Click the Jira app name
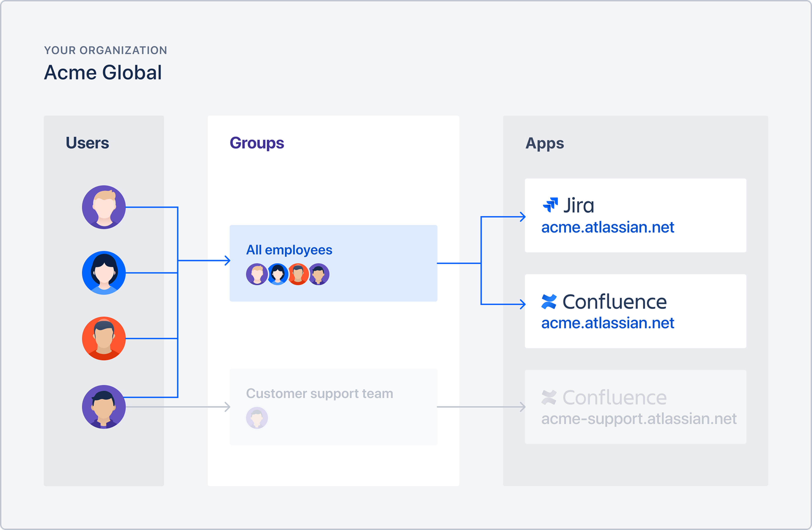This screenshot has height=530, width=812. [x=579, y=205]
